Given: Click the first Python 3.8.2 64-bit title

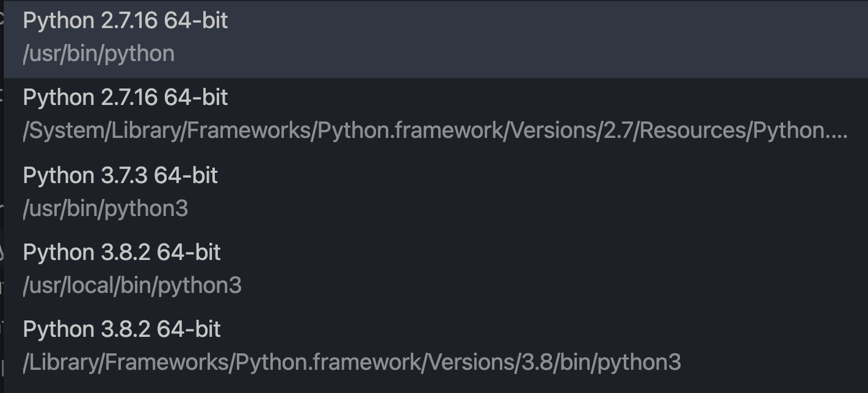Looking at the screenshot, I should 122,252.
